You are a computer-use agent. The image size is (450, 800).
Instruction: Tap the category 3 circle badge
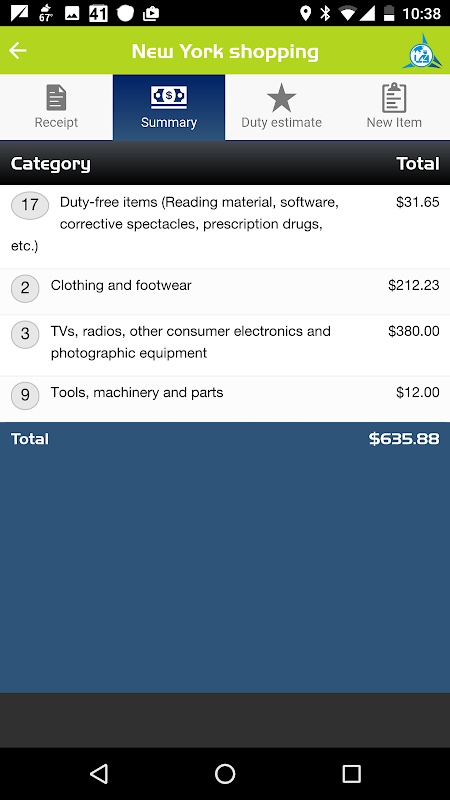25,335
